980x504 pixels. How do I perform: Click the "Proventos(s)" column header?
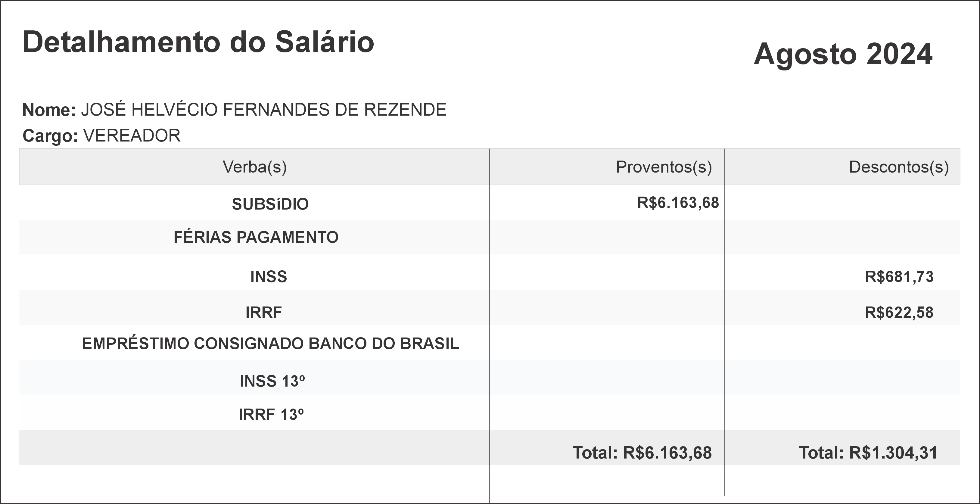(664, 167)
